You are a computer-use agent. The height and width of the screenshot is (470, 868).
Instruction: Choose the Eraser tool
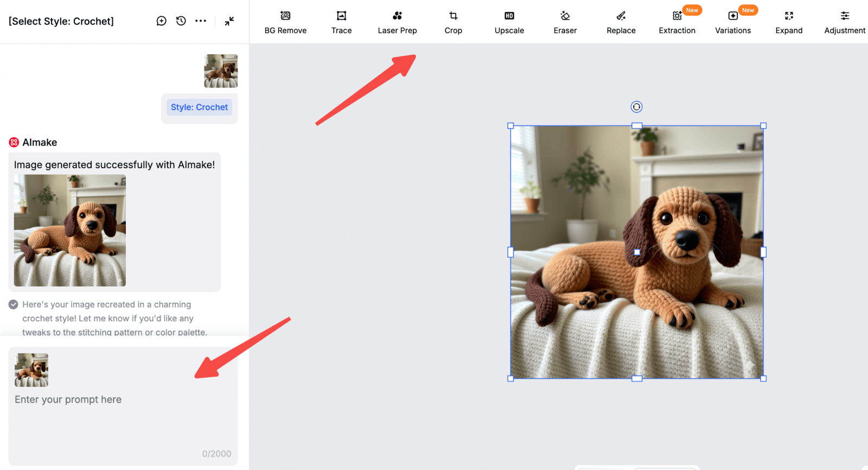point(565,22)
